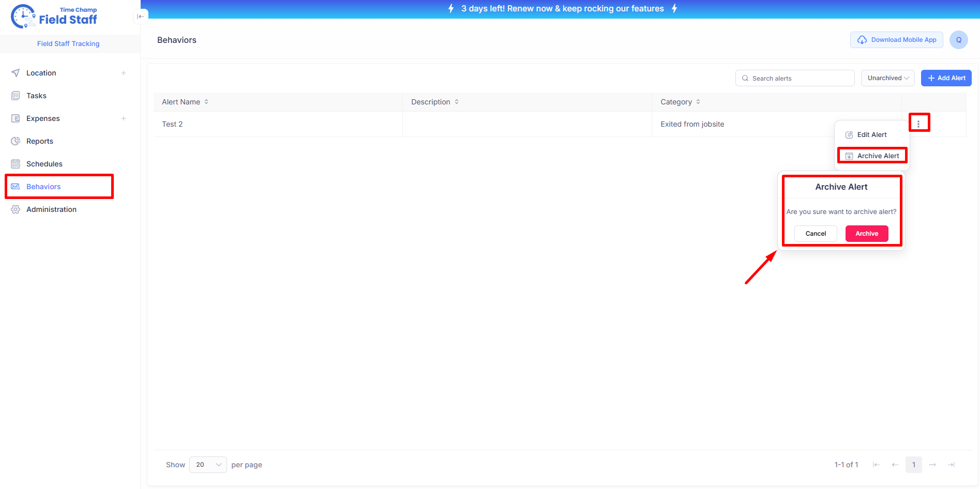Viewport: 980px width, 489px height.
Task: Choose Archive Alert from the menu
Action: coord(872,156)
